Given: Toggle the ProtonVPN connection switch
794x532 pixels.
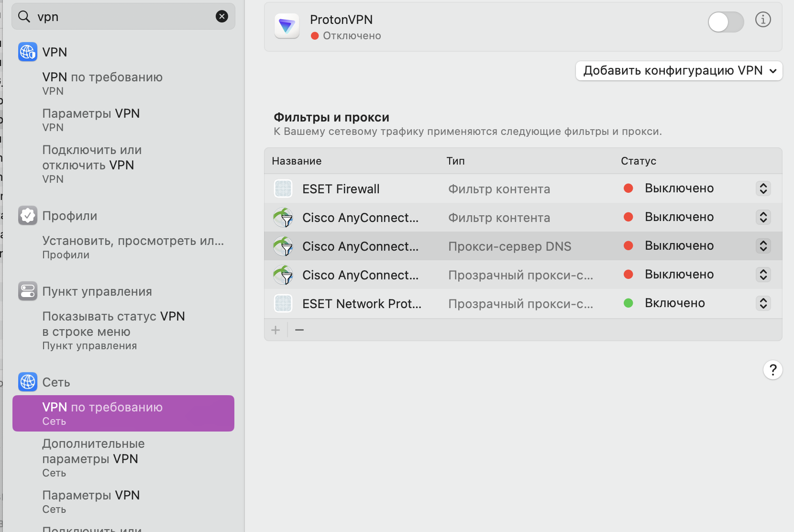Looking at the screenshot, I should [726, 22].
